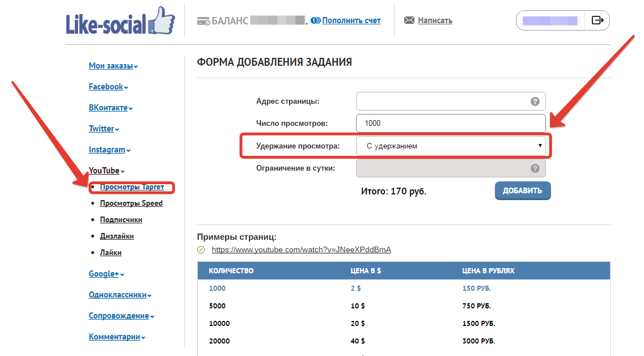The image size is (644, 356).
Task: Expand the Twitter menu
Action: [104, 129]
